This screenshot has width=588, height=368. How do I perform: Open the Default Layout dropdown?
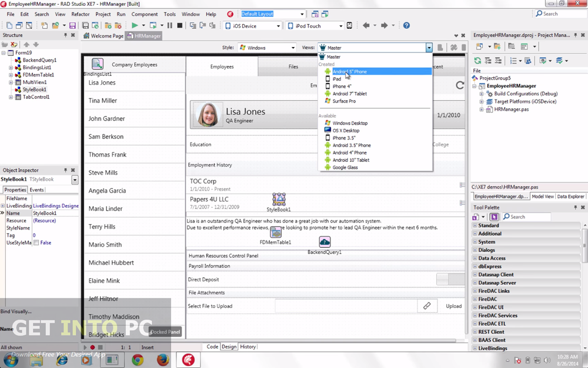coord(302,14)
